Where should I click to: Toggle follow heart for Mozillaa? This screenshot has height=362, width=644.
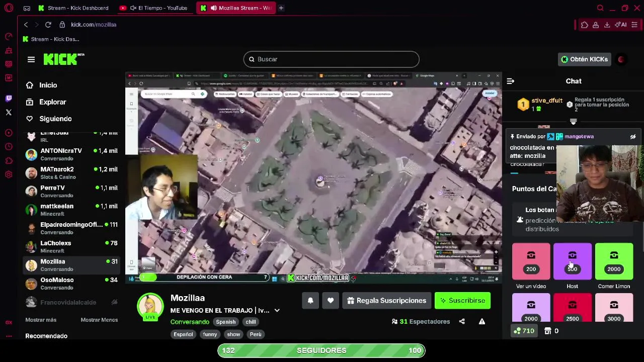click(x=331, y=301)
